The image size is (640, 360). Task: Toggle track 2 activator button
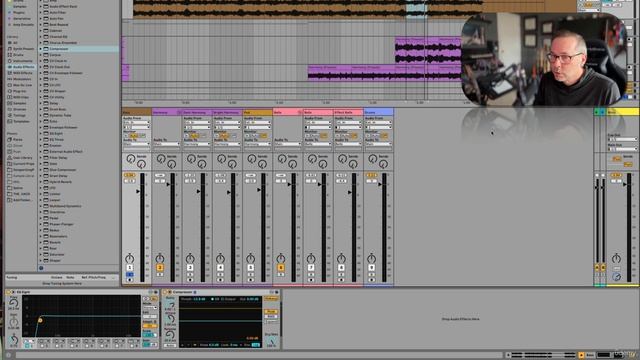coord(160,268)
